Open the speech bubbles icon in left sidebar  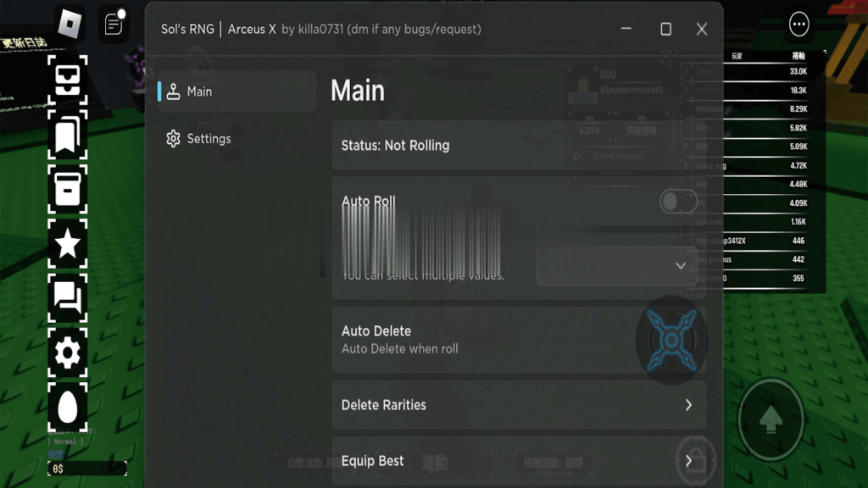click(67, 297)
